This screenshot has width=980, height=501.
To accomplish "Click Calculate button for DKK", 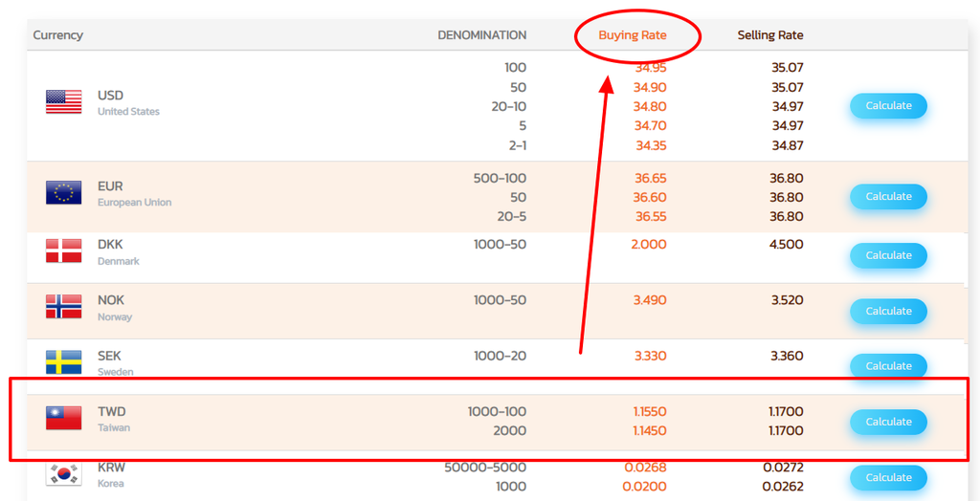I will pos(888,255).
